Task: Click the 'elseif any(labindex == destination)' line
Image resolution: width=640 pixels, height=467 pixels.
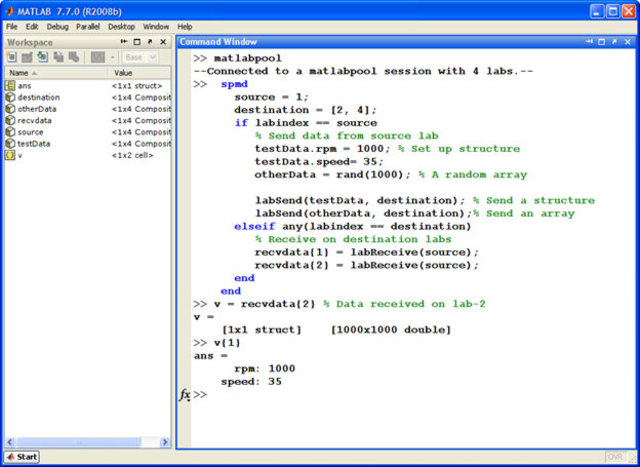Action: [x=353, y=227]
